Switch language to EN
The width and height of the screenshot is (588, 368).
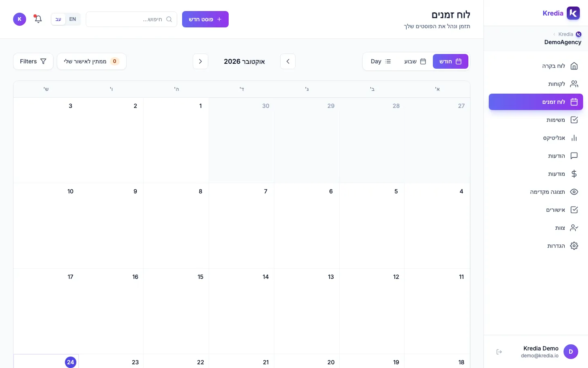73,19
